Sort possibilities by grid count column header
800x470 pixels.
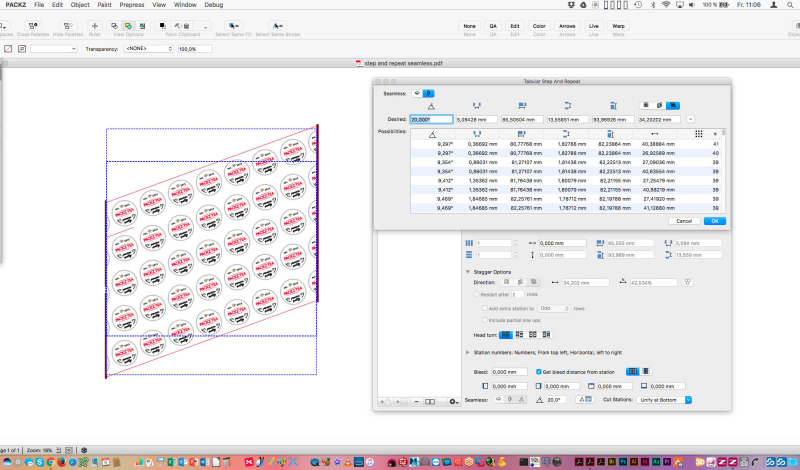(698, 134)
